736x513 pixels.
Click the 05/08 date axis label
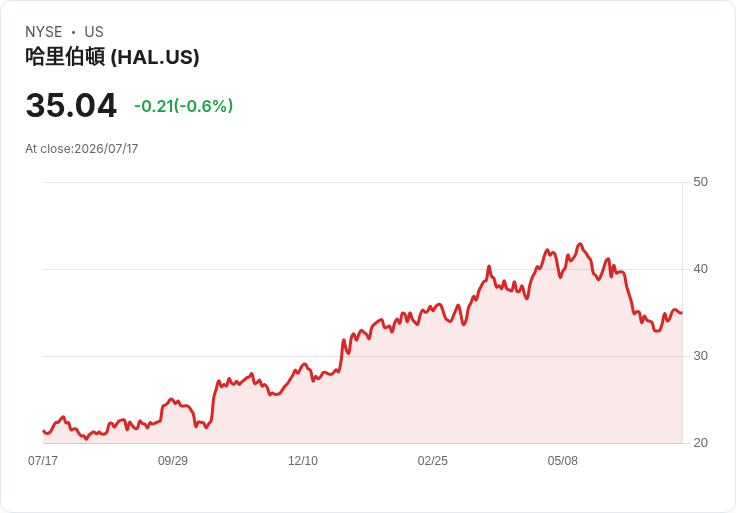563,460
